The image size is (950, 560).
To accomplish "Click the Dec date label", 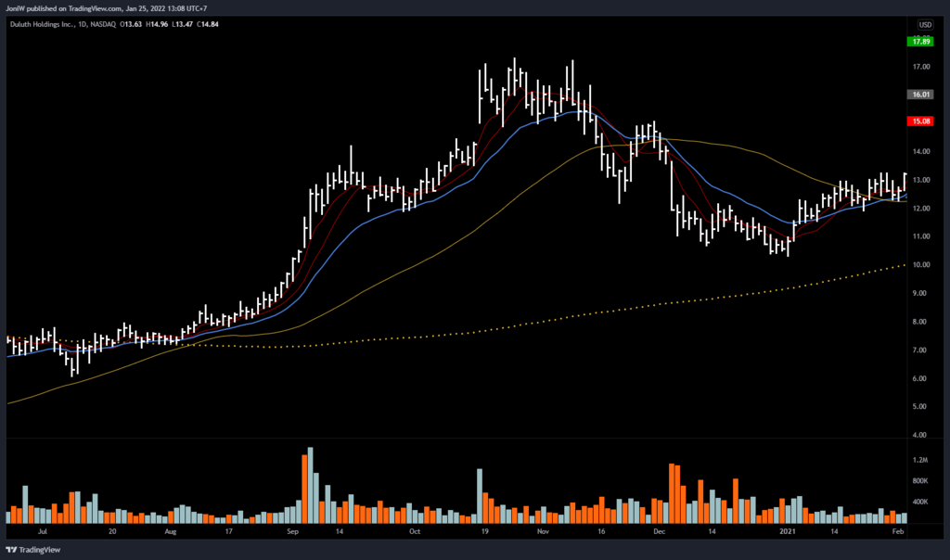I will (659, 533).
